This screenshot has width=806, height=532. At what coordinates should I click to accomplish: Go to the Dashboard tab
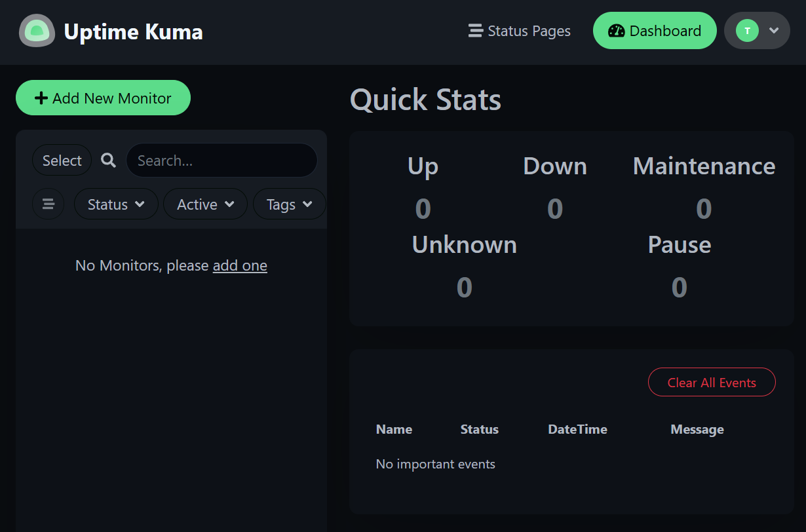(655, 31)
